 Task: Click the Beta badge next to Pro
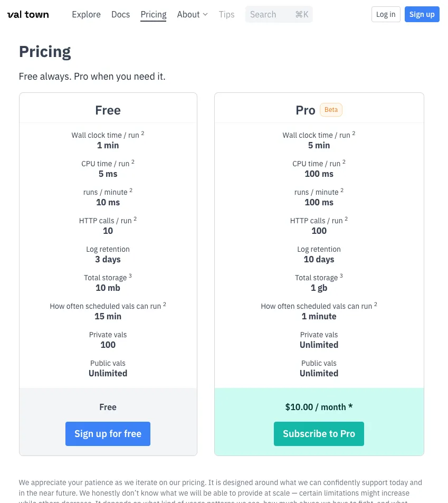click(331, 110)
